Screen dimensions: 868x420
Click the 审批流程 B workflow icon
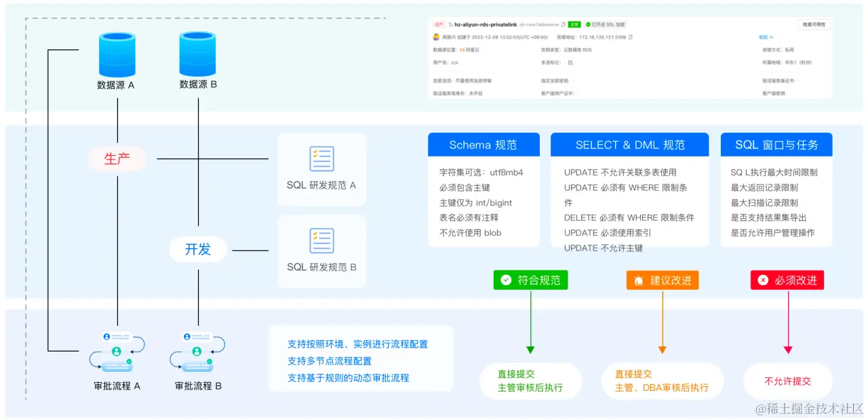point(197,352)
